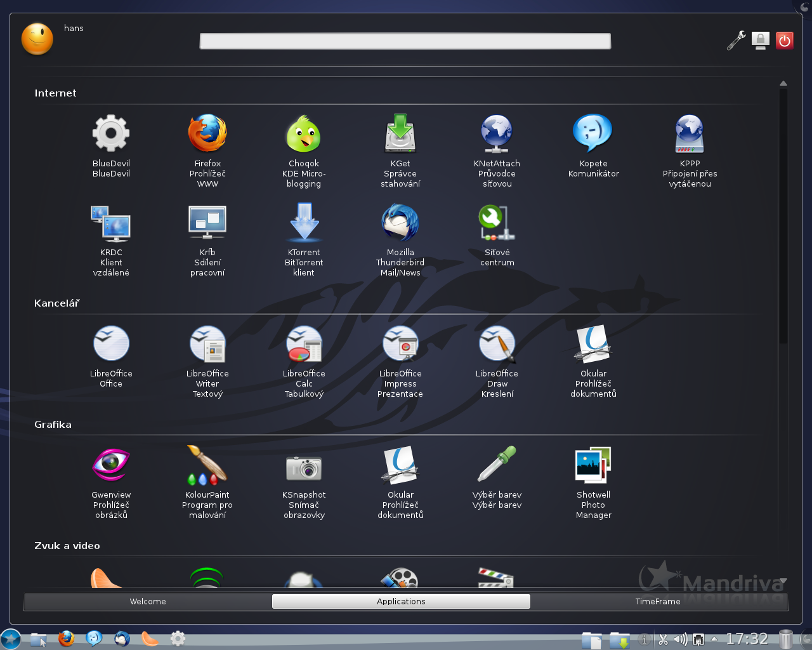Click the red power shutdown button

click(x=785, y=41)
